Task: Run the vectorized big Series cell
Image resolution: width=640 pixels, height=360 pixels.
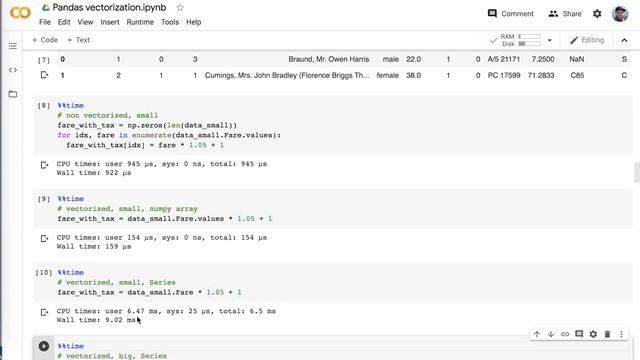Action: (x=44, y=346)
